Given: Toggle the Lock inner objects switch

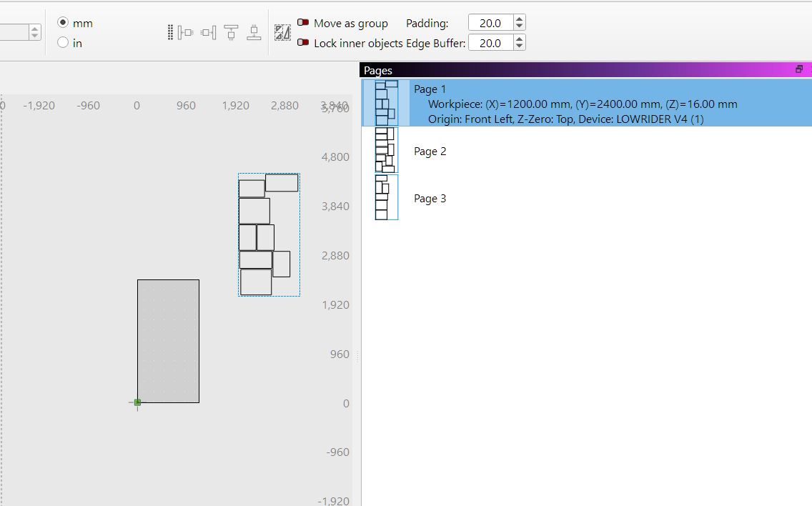Looking at the screenshot, I should pyautogui.click(x=303, y=42).
